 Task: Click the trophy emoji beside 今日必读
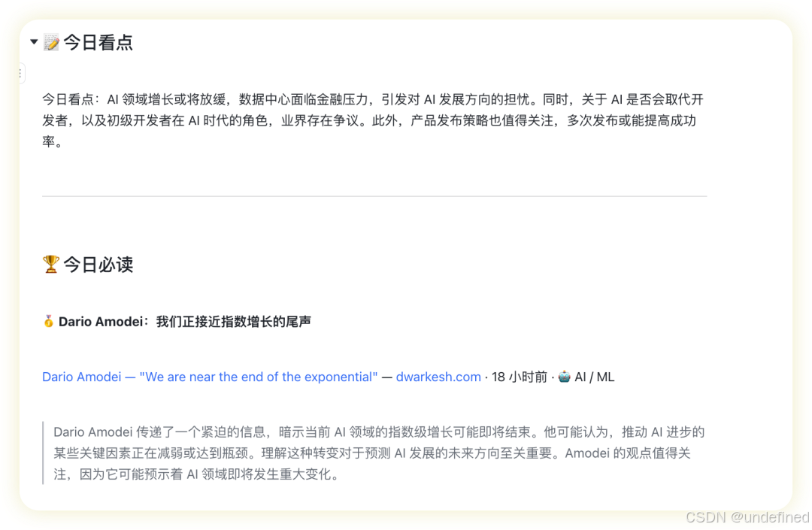click(51, 264)
